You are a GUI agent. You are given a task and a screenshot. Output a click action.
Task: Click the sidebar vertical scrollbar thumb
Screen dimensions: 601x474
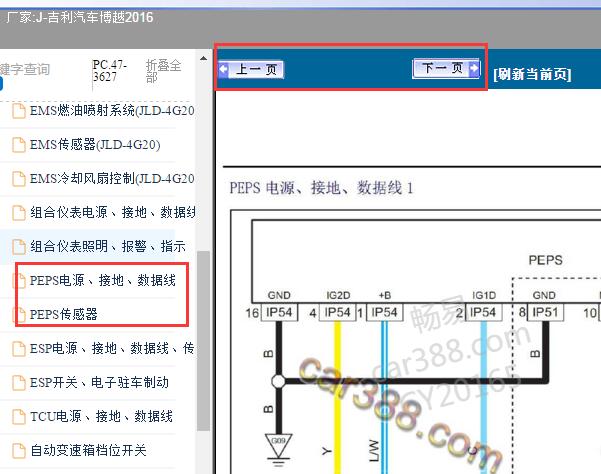(x=204, y=341)
